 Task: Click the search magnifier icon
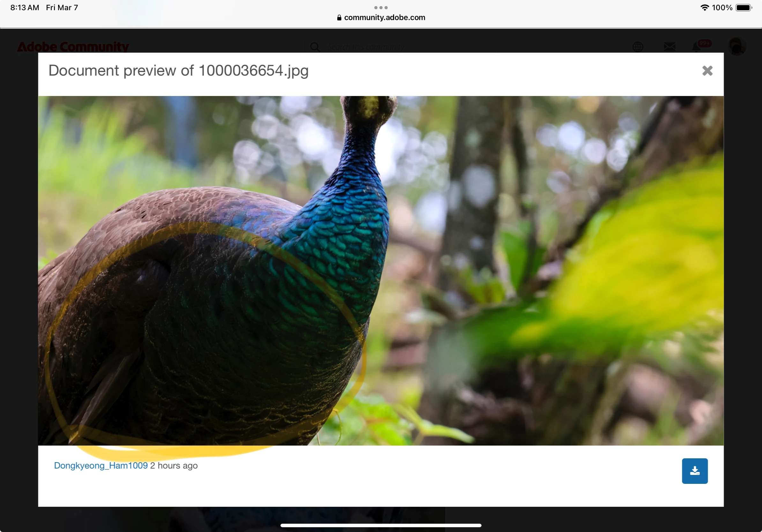[315, 47]
